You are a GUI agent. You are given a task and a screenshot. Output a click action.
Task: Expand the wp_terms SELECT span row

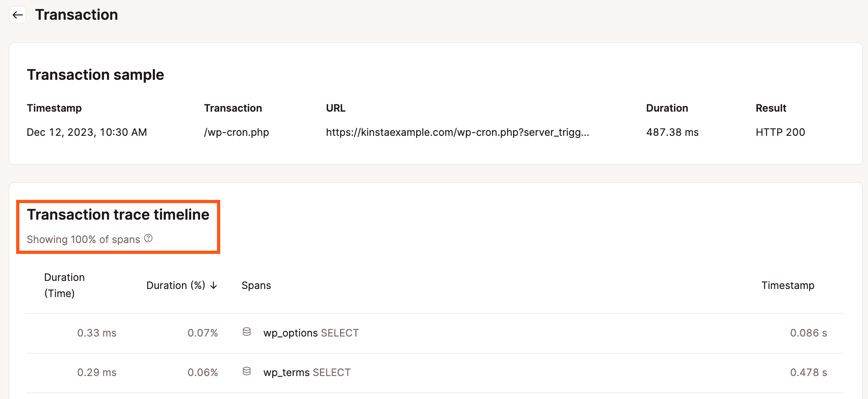pos(307,372)
